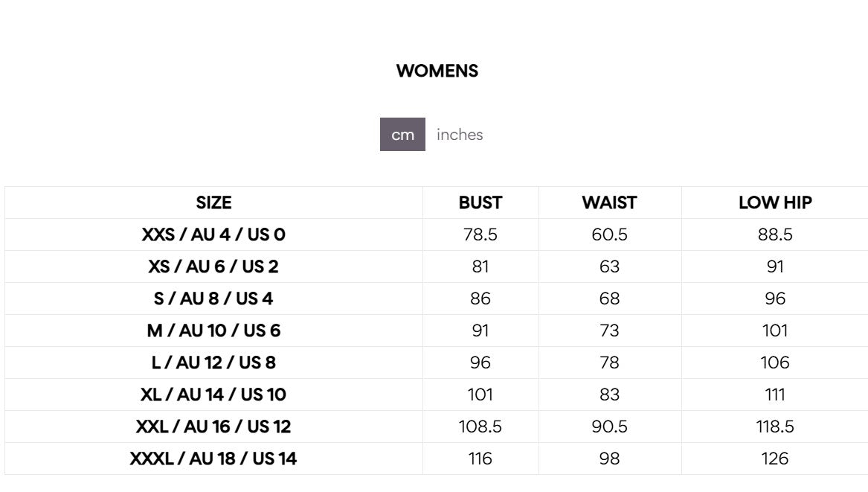Click the WAIST column header

coord(609,202)
